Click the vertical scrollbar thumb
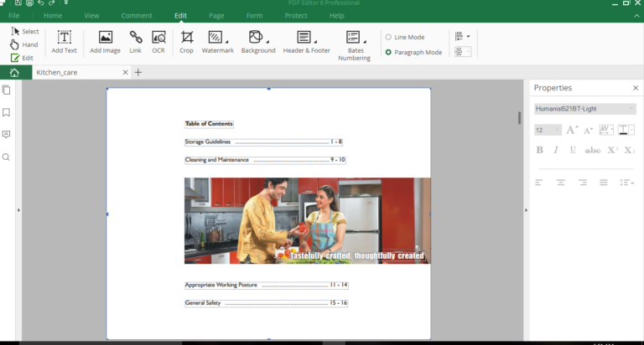Viewport: 644px width, 345px height. (x=520, y=118)
